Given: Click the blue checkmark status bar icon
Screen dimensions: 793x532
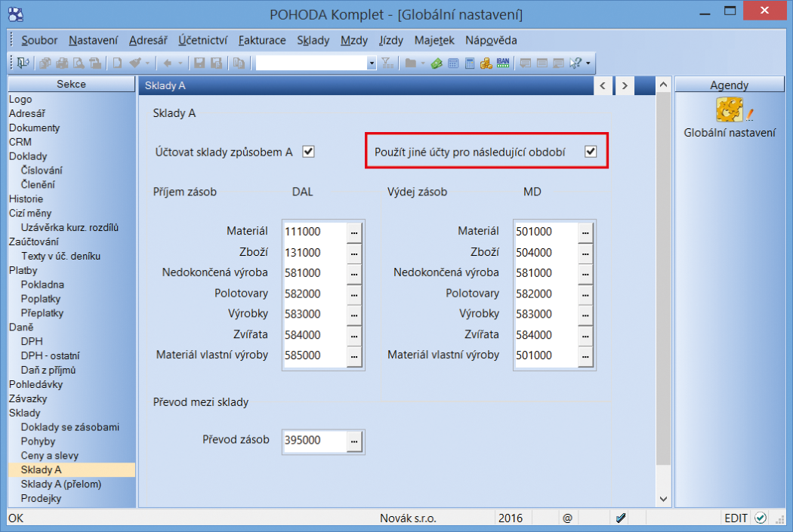Looking at the screenshot, I should tap(621, 518).
